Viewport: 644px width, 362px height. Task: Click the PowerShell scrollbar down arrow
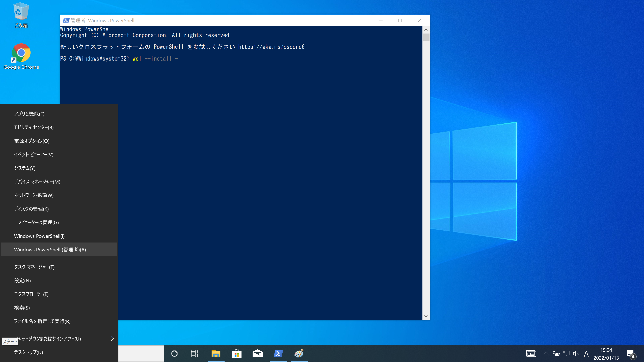coord(426,316)
